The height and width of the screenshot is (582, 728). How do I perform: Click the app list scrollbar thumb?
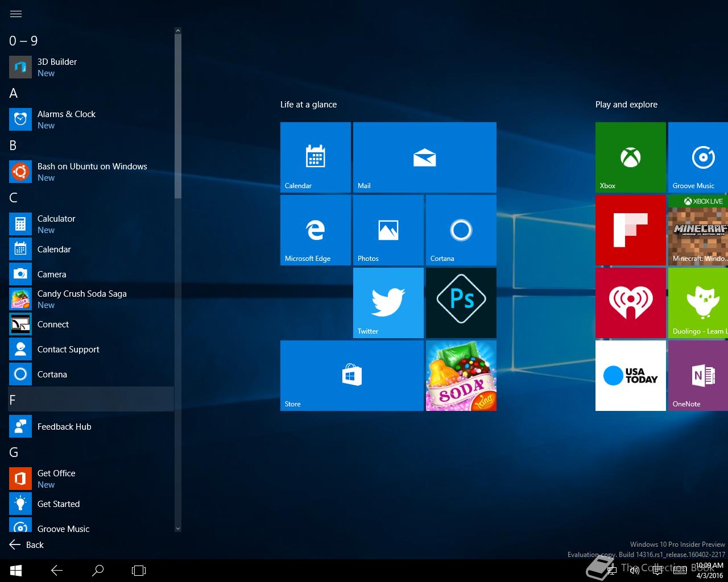(x=178, y=117)
